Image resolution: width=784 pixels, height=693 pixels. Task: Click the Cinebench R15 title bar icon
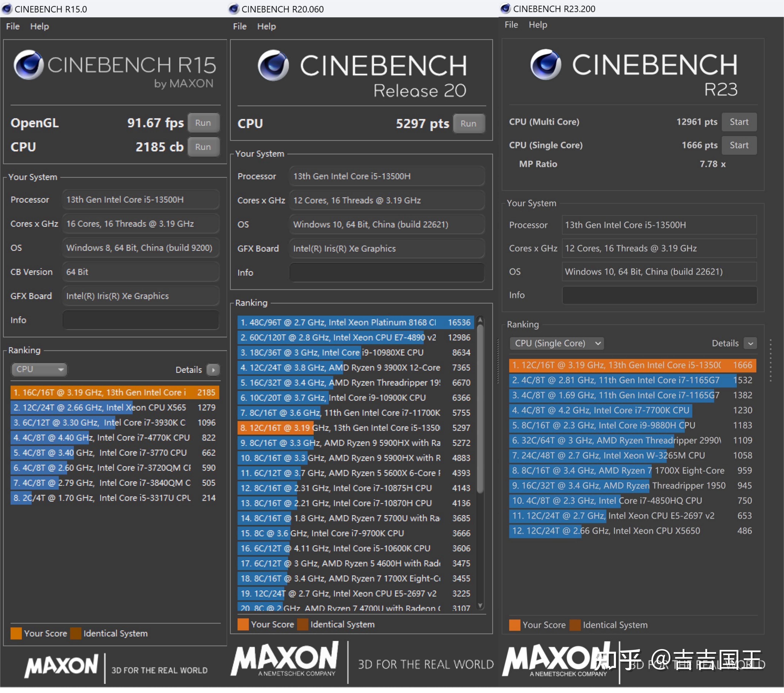(7, 9)
